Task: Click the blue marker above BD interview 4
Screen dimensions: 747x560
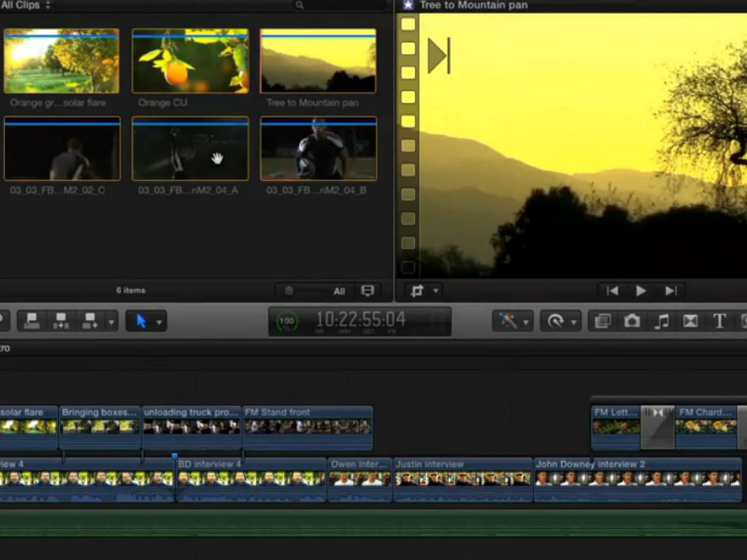Action: pyautogui.click(x=174, y=456)
